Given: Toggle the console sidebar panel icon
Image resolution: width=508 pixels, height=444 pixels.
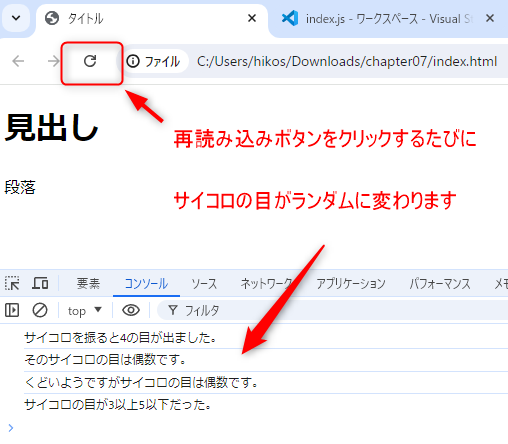Looking at the screenshot, I should click(x=12, y=310).
